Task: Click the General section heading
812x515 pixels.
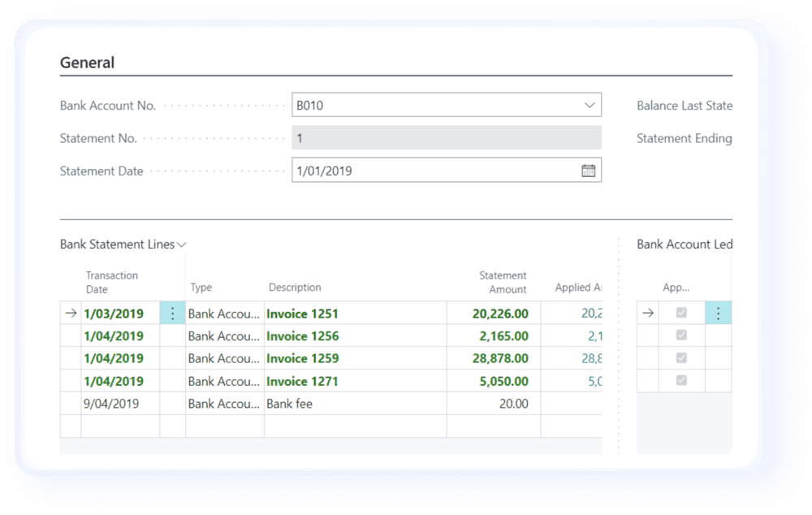Action: pos(88,63)
